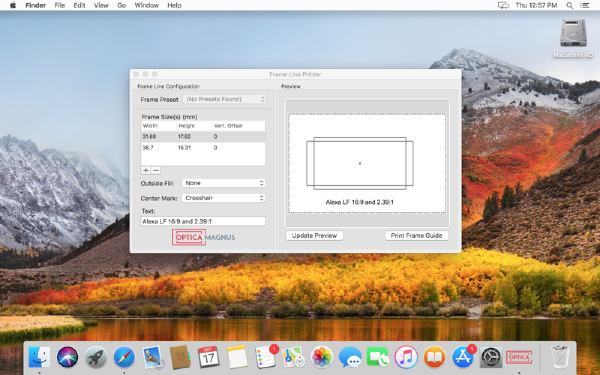Open iBooks app in dock
600x375 pixels.
(x=434, y=357)
